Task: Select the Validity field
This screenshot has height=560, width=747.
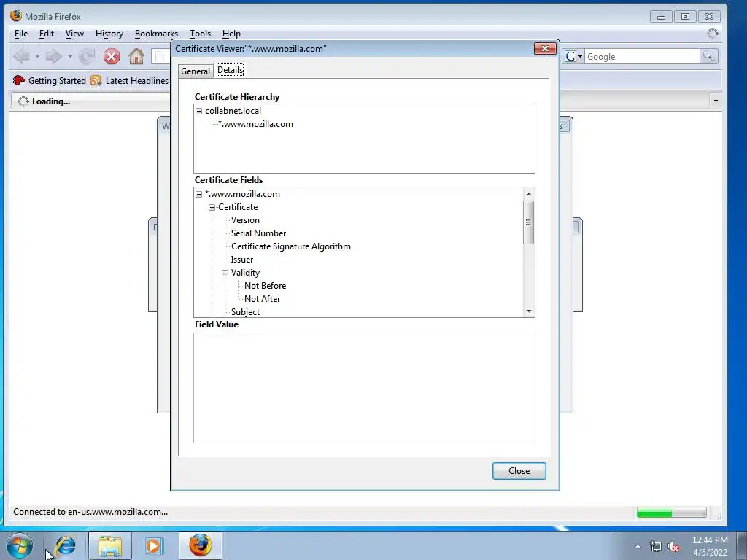Action: point(245,273)
